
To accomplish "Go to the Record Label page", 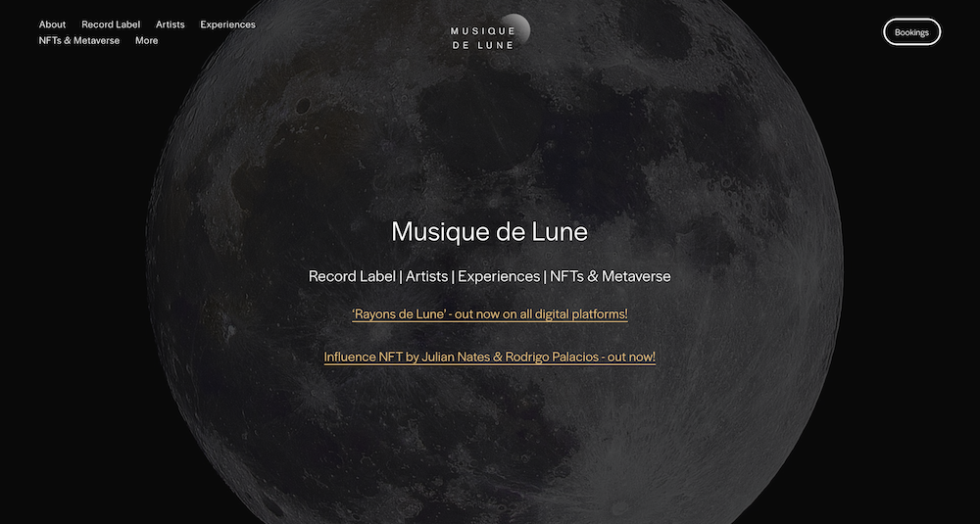I will pos(111,24).
